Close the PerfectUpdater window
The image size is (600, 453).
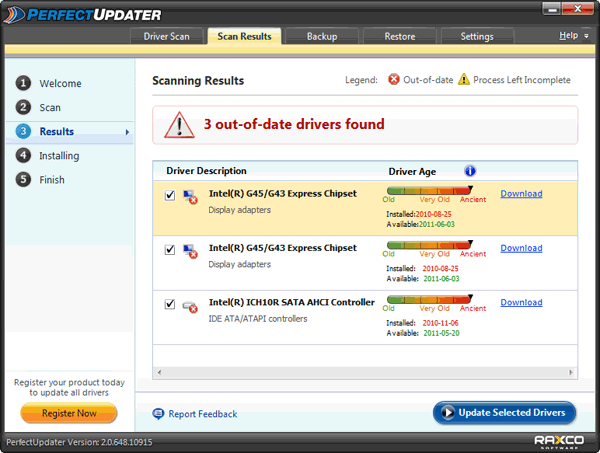[x=577, y=9]
